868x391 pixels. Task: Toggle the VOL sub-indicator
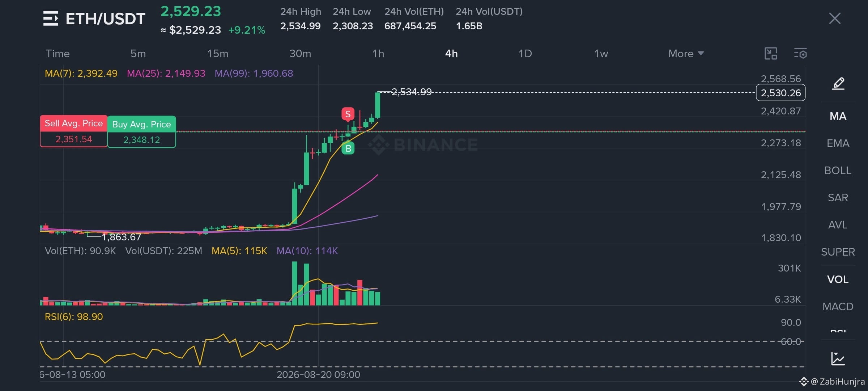pyautogui.click(x=838, y=279)
